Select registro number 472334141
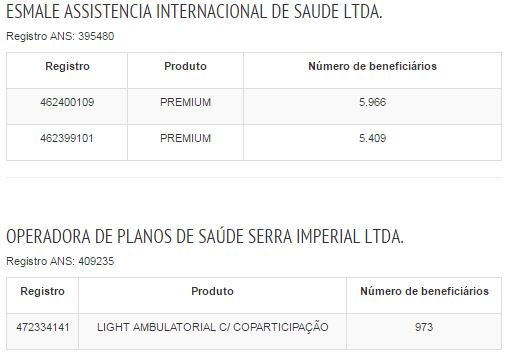507x361 pixels. (43, 327)
